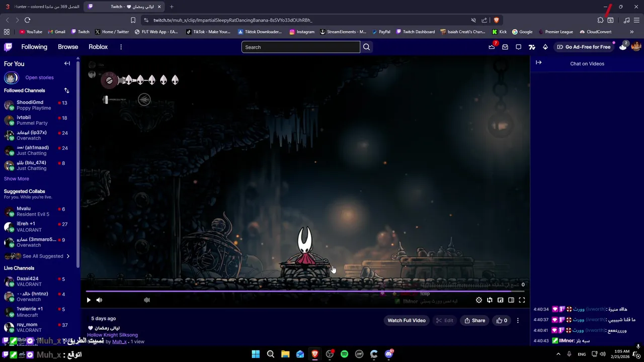
Task: Open Spotify from the taskbar
Action: tap(344, 354)
